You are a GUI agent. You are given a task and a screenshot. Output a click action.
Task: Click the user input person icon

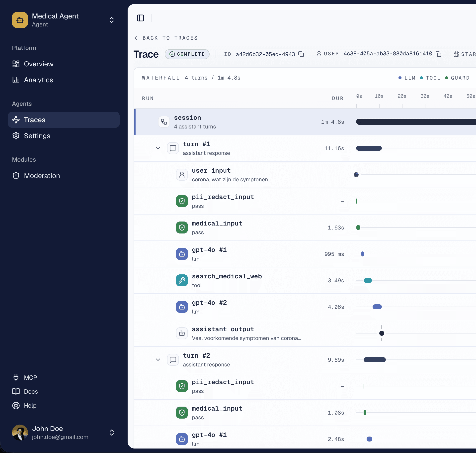(x=182, y=175)
